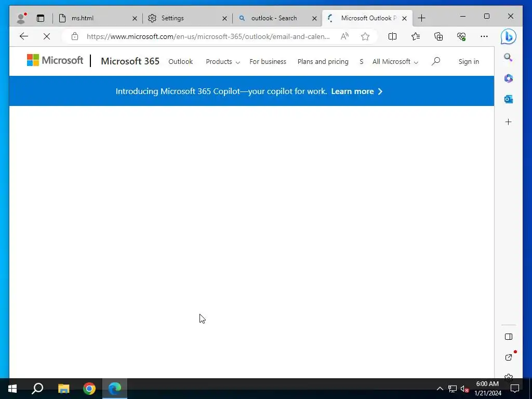Viewport: 532px width, 399px height.
Task: Follow the Learn more banner link
Action: [356, 91]
